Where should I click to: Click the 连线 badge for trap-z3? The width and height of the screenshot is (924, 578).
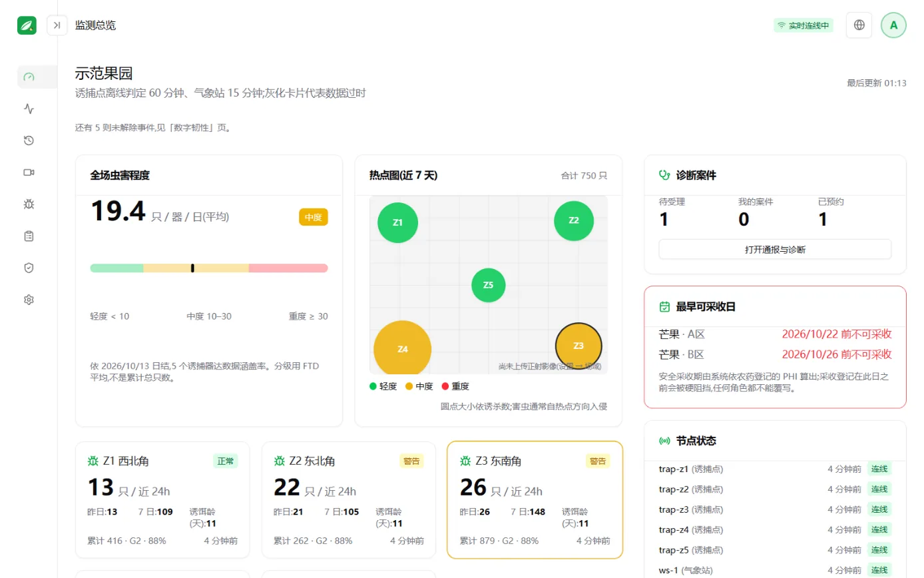pos(879,509)
